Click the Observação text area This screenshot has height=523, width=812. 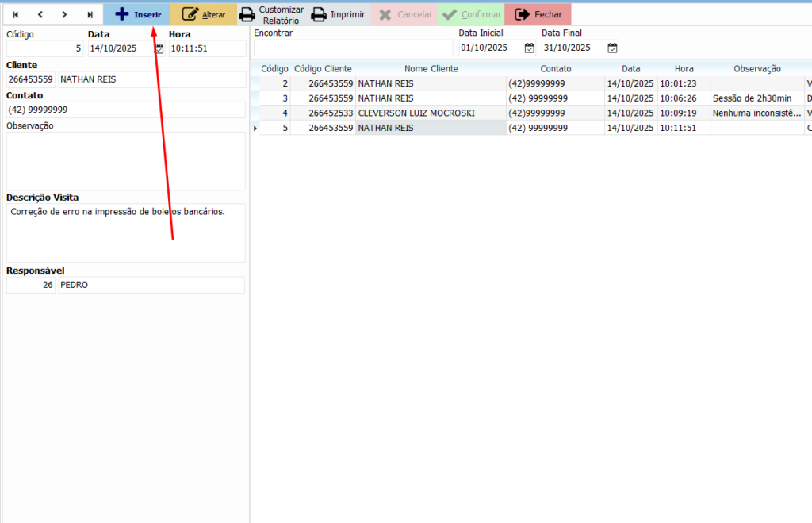[x=125, y=161]
